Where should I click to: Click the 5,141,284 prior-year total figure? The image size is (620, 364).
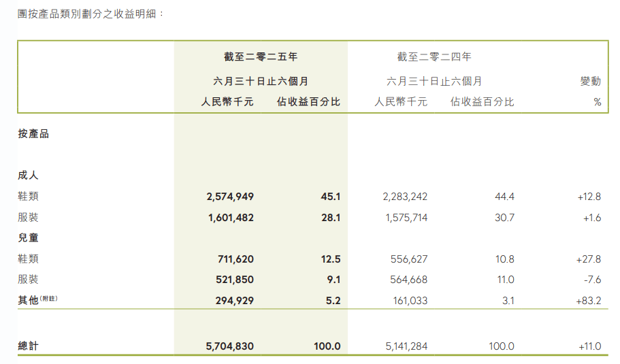tap(403, 346)
